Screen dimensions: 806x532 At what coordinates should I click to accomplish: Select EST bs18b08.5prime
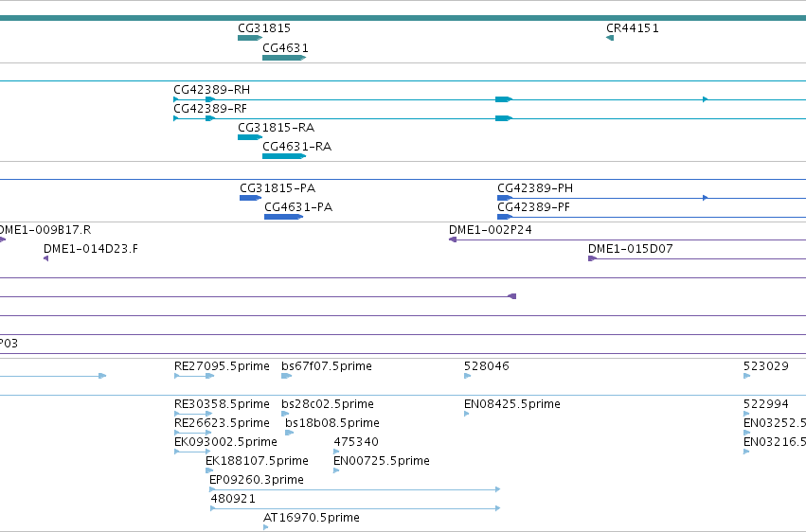point(332,424)
